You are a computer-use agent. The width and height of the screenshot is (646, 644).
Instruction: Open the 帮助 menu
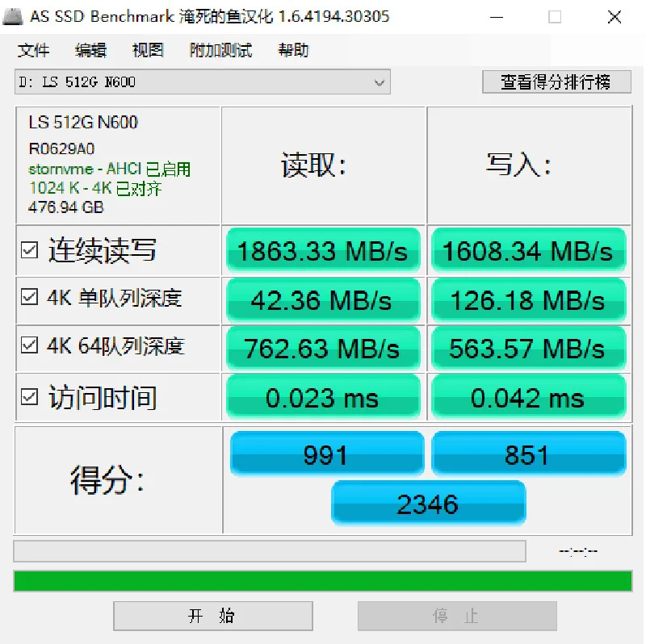[x=293, y=50]
